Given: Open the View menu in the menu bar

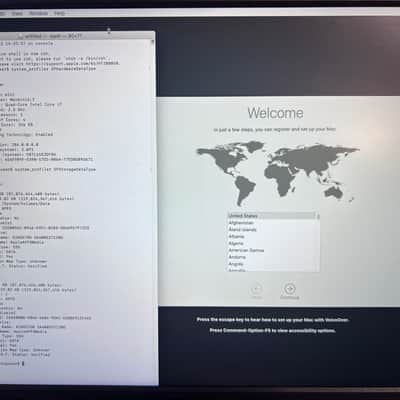Looking at the screenshot, I should coord(17,13).
